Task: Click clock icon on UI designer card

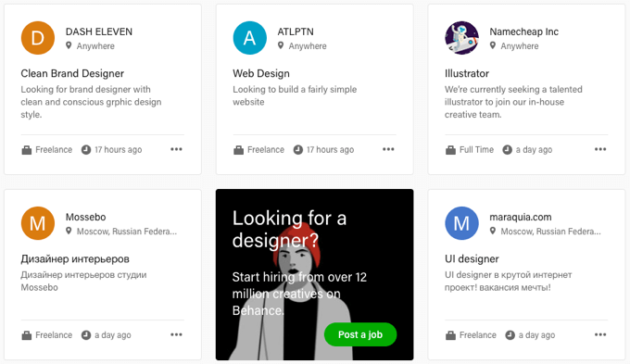Action: (x=510, y=335)
